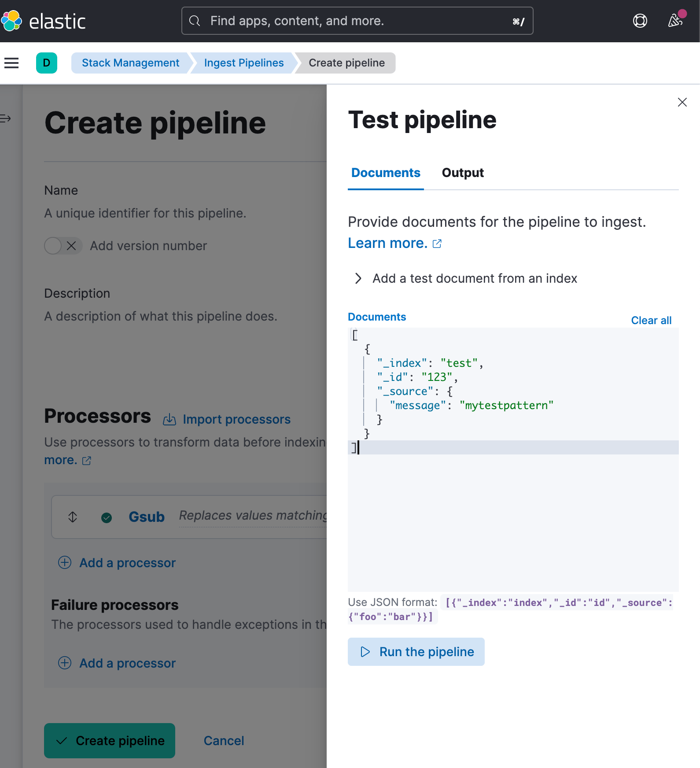This screenshot has height=768, width=700.
Task: Click the Elastic logo in header
Action: pos(43,21)
